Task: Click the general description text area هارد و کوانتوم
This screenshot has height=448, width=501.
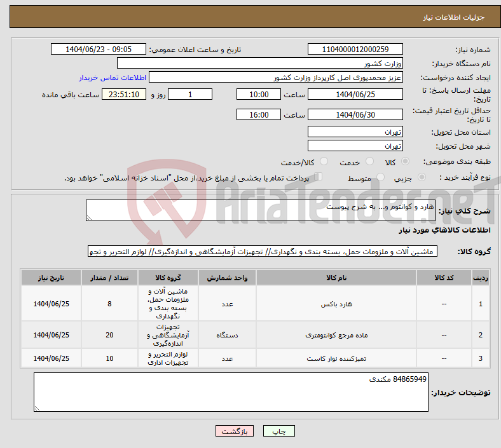Action: [x=261, y=210]
